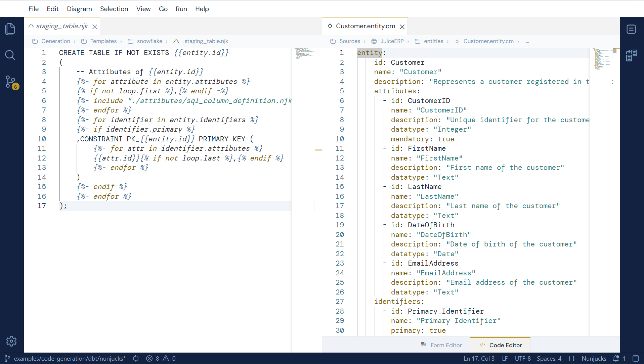Click the 'attributes:' key on line 5

pos(397,91)
